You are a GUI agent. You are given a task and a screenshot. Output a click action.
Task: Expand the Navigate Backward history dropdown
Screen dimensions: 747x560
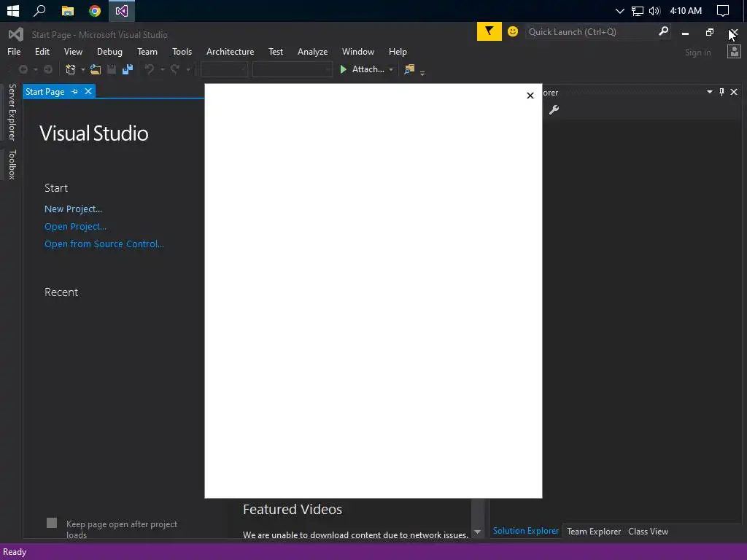click(35, 70)
